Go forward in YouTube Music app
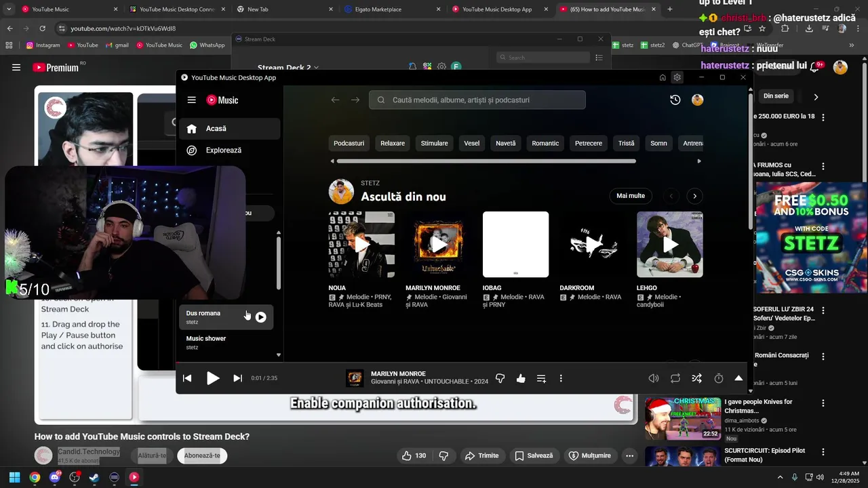This screenshot has width=868, height=488. click(355, 100)
